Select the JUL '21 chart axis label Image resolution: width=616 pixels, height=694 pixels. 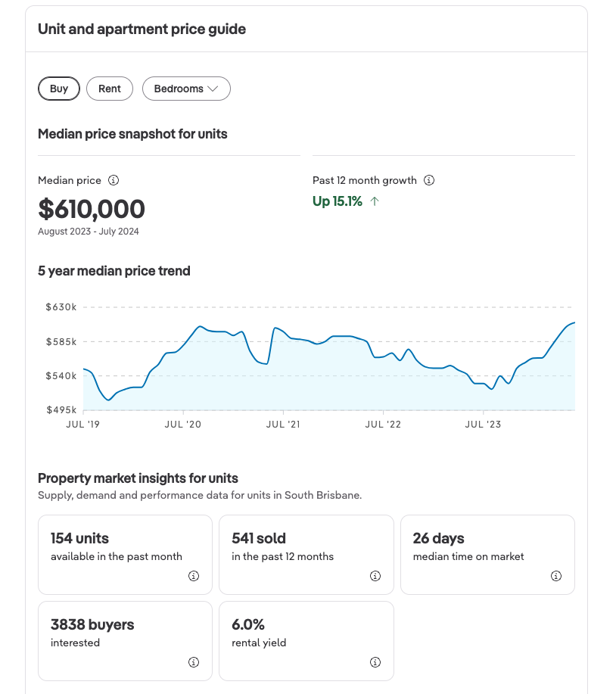[283, 425]
